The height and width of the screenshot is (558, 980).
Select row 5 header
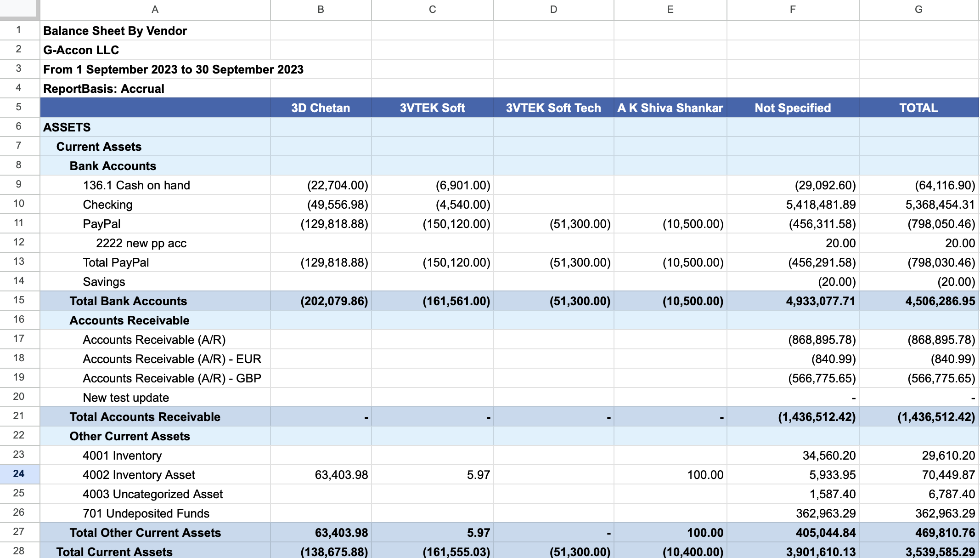point(19,107)
